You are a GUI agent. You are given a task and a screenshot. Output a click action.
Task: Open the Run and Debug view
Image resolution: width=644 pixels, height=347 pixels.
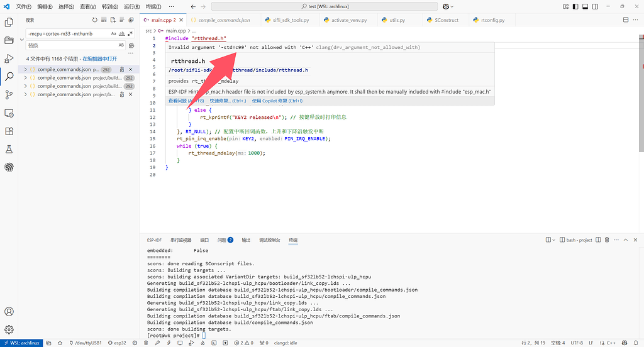point(9,58)
